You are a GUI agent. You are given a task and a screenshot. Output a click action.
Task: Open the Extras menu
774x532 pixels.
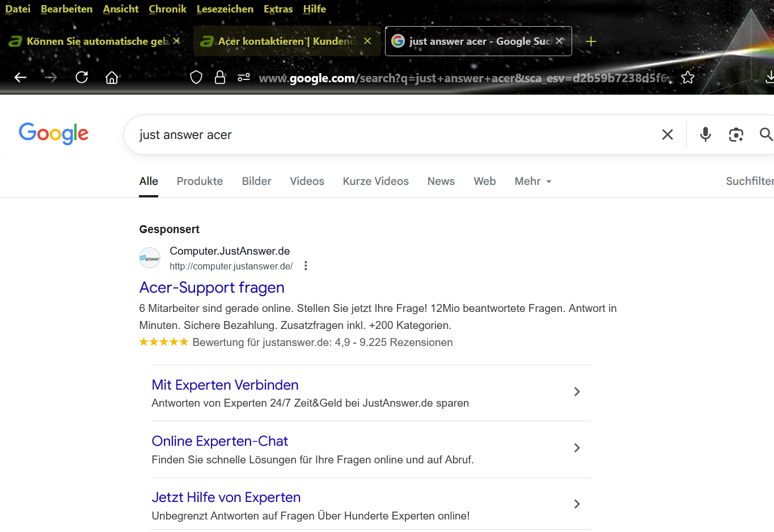click(278, 9)
